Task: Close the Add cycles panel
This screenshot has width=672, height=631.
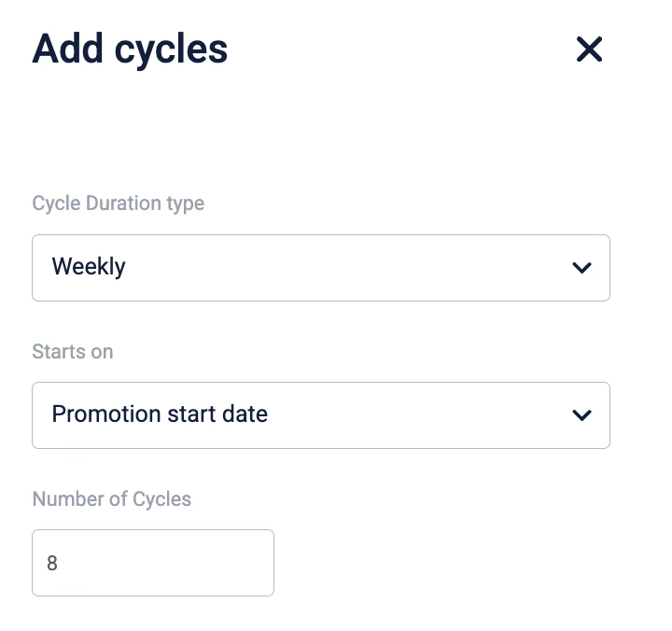Action: (x=589, y=49)
